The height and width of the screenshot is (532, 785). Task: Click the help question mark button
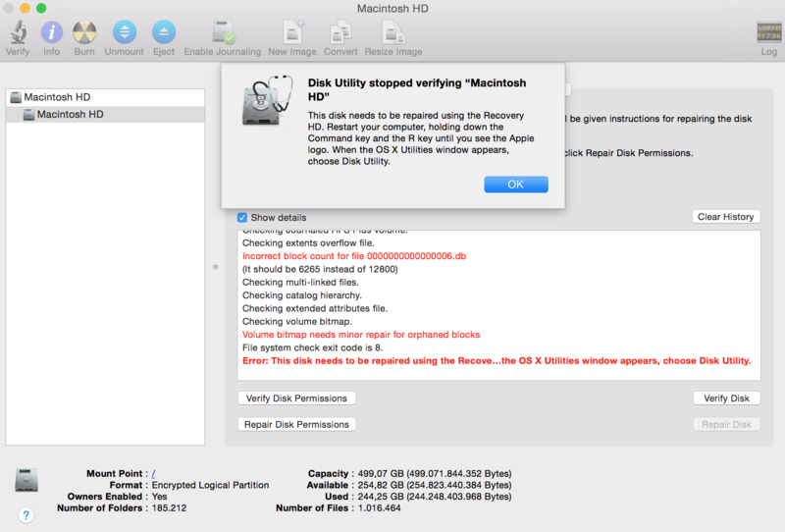pos(26,515)
